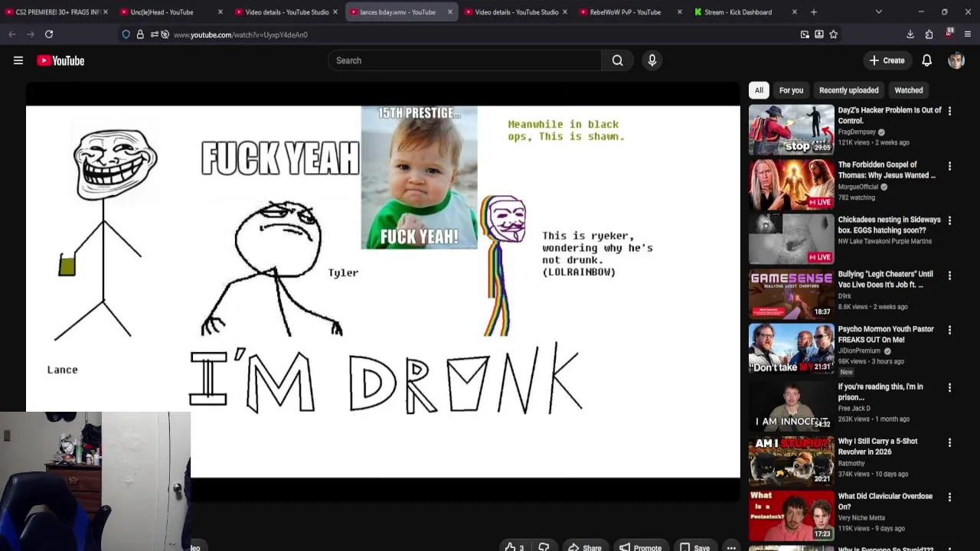Go back in browser history
The image size is (980, 551).
(12, 34)
